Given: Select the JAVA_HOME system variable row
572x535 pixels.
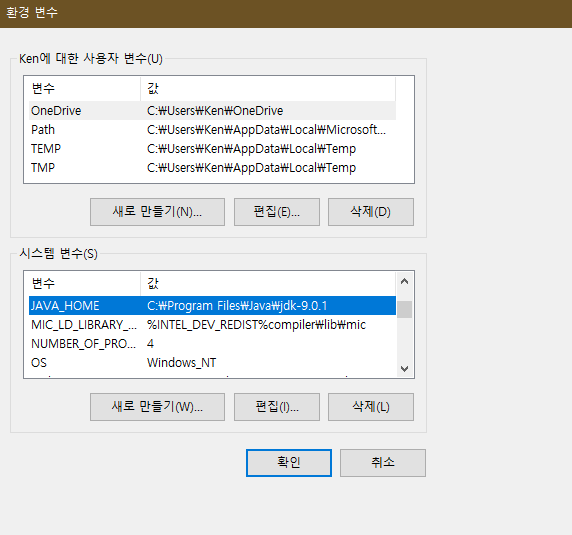Looking at the screenshot, I should [212, 305].
